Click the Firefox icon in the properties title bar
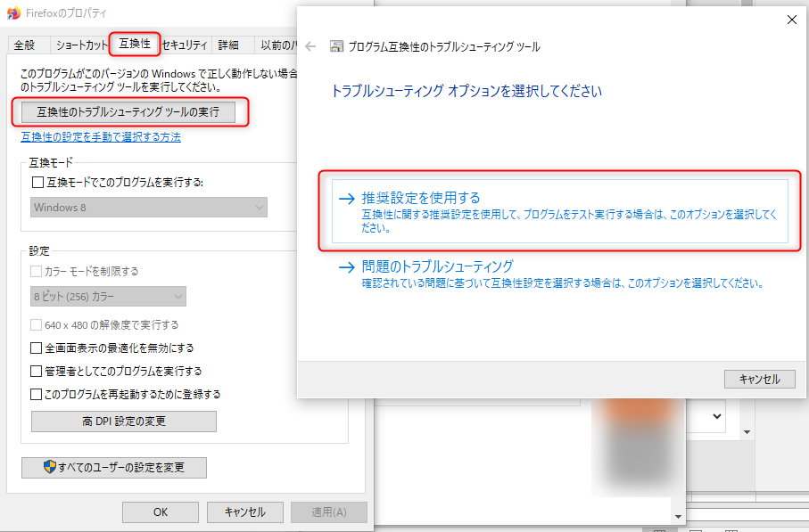Viewport: 809px width, 532px height. click(14, 12)
